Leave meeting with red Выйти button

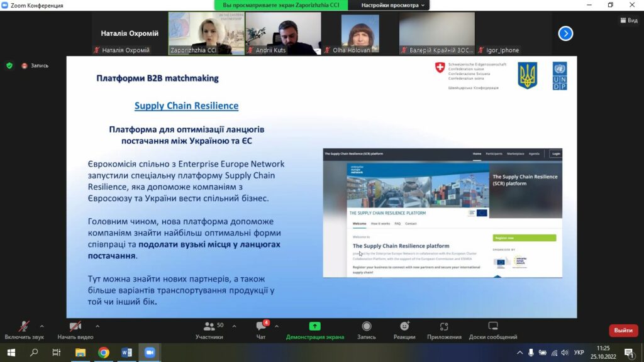point(623,331)
